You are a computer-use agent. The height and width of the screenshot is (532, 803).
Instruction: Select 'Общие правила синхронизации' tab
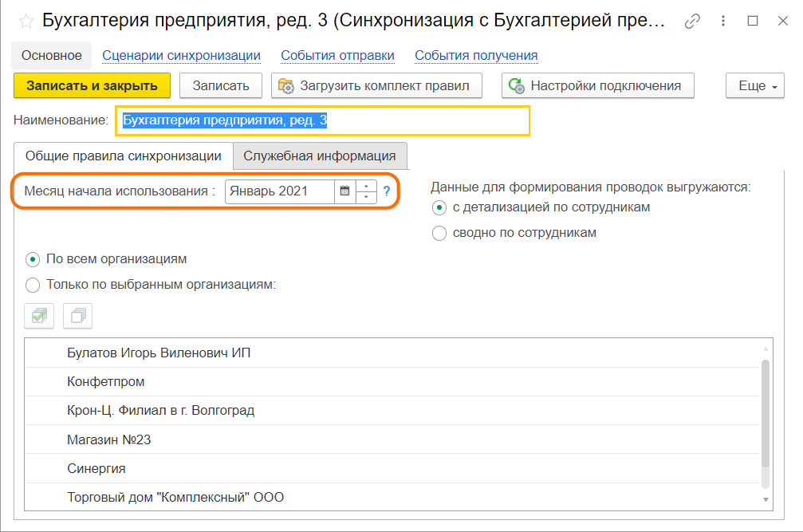point(124,156)
